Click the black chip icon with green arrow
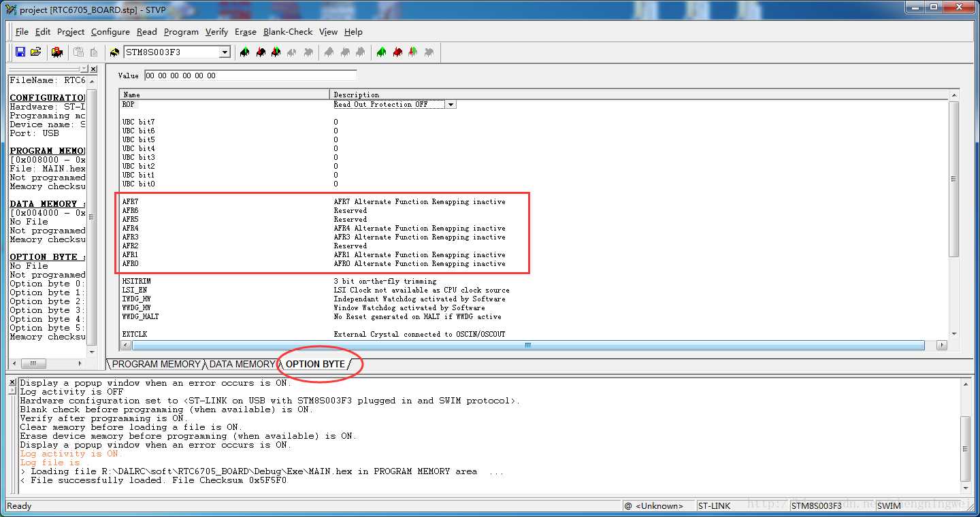 (244, 52)
